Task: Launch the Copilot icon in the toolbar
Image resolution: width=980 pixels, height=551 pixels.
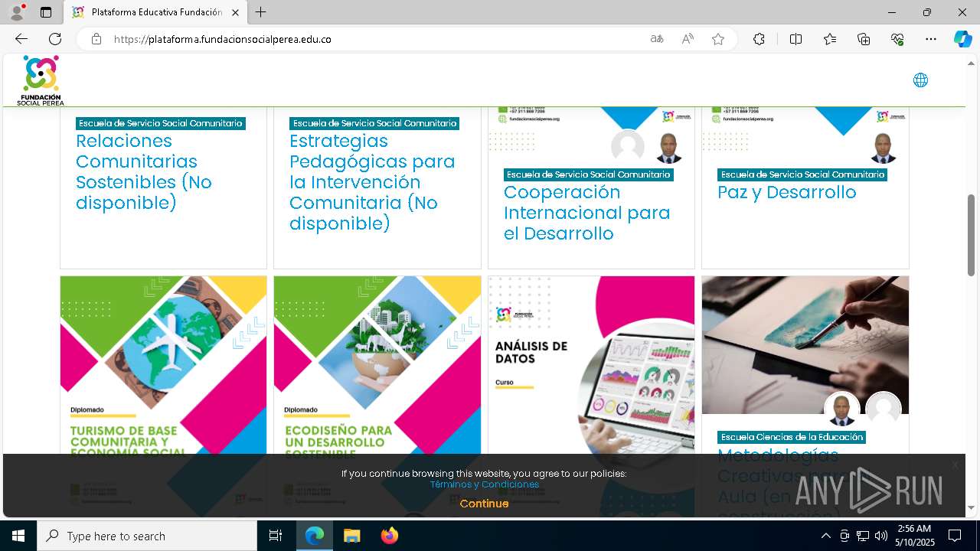Action: 962,39
